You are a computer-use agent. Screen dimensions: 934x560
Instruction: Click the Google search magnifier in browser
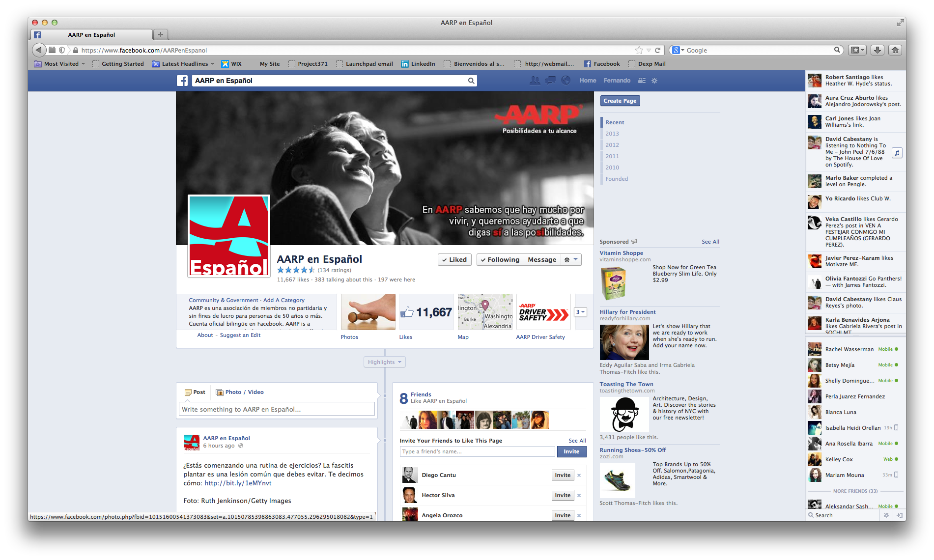[837, 50]
